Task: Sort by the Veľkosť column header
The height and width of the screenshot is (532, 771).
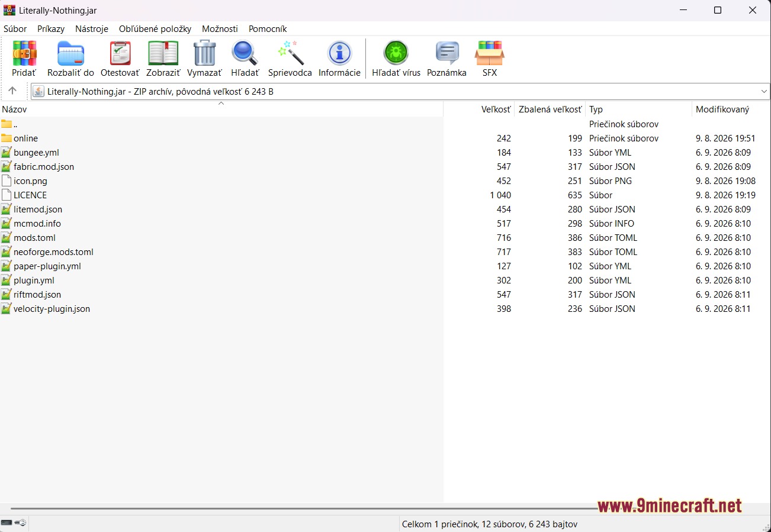Action: tap(478, 109)
